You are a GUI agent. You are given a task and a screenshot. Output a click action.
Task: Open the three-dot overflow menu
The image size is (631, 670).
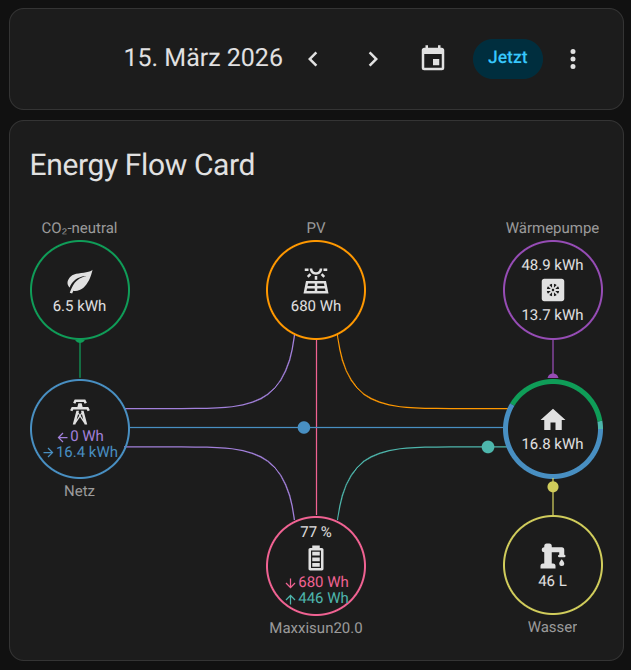point(573,59)
